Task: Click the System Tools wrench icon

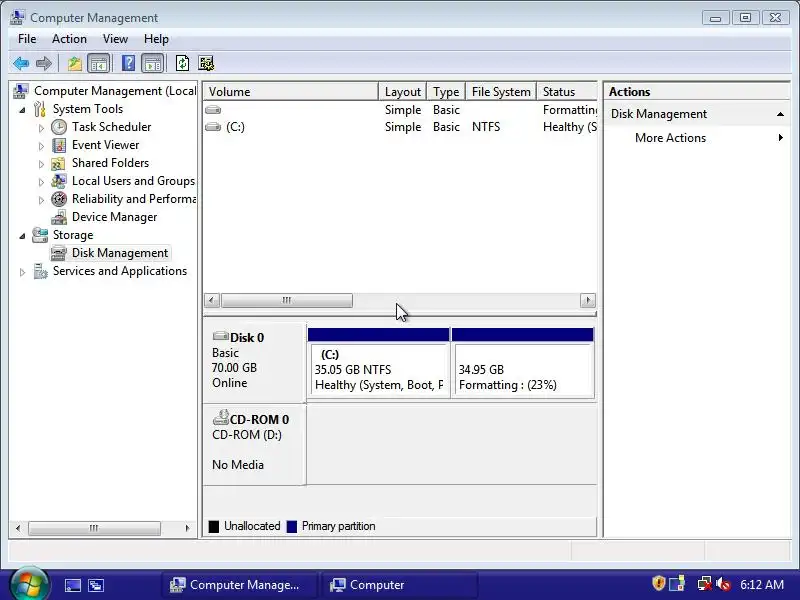Action: tap(40, 109)
